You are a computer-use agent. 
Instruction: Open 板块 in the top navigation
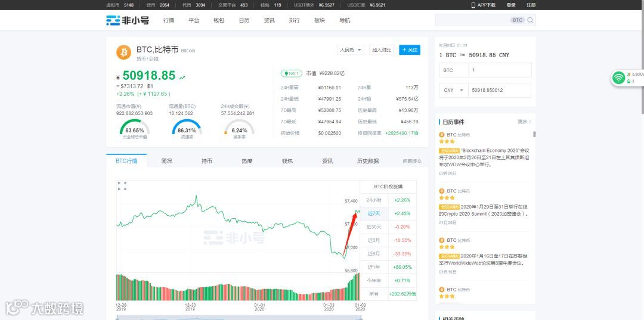click(x=320, y=20)
